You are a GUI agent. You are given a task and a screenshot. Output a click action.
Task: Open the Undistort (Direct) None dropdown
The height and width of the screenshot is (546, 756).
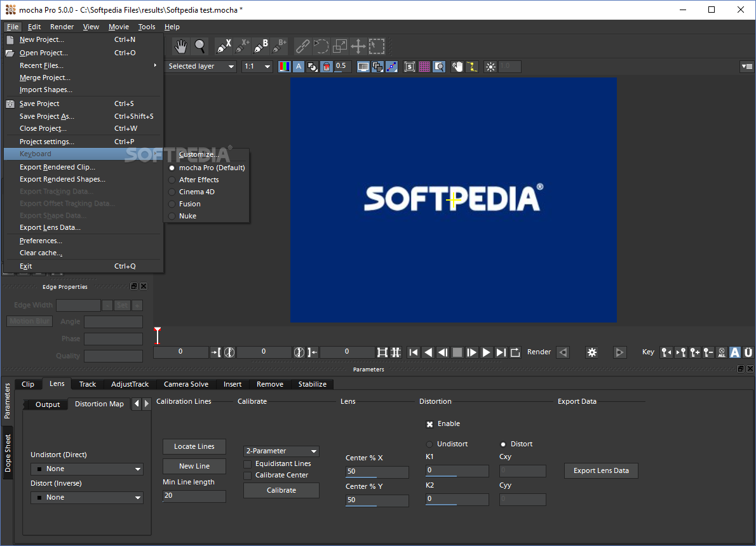pos(87,469)
